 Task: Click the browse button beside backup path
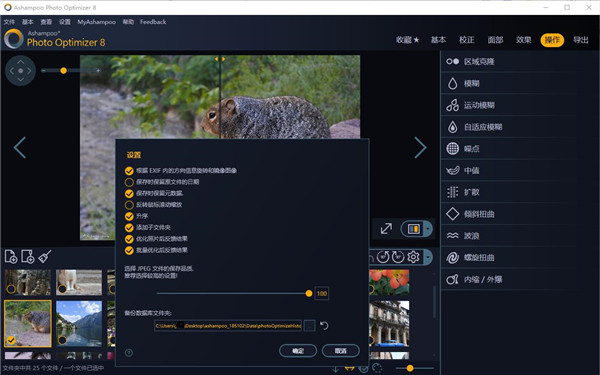click(x=310, y=326)
